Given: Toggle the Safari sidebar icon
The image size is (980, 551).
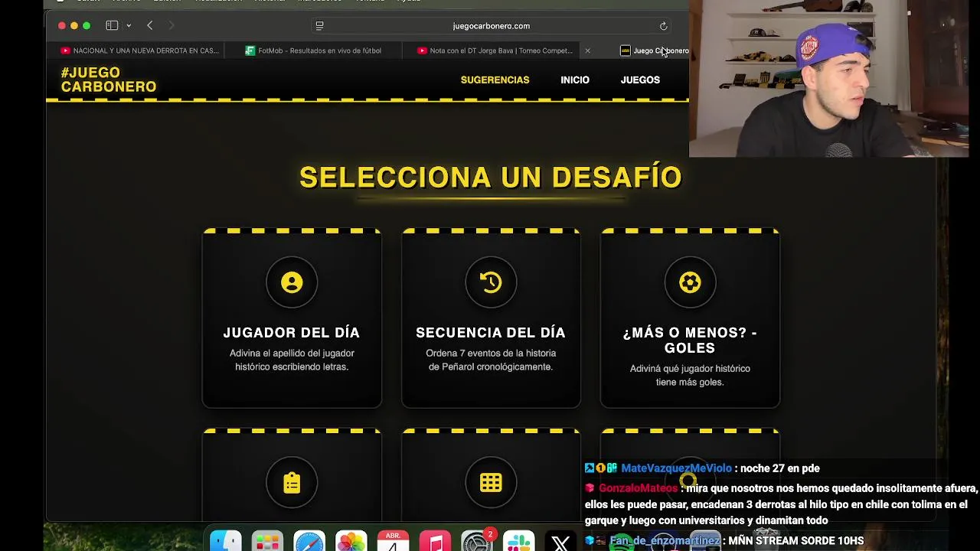Looking at the screenshot, I should click(112, 25).
